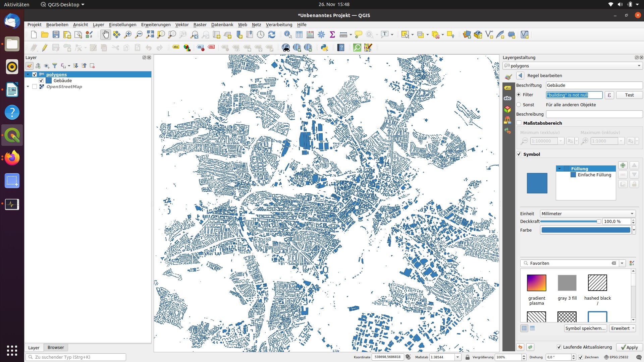644x362 pixels.
Task: Click the Apply button
Action: pos(629,347)
